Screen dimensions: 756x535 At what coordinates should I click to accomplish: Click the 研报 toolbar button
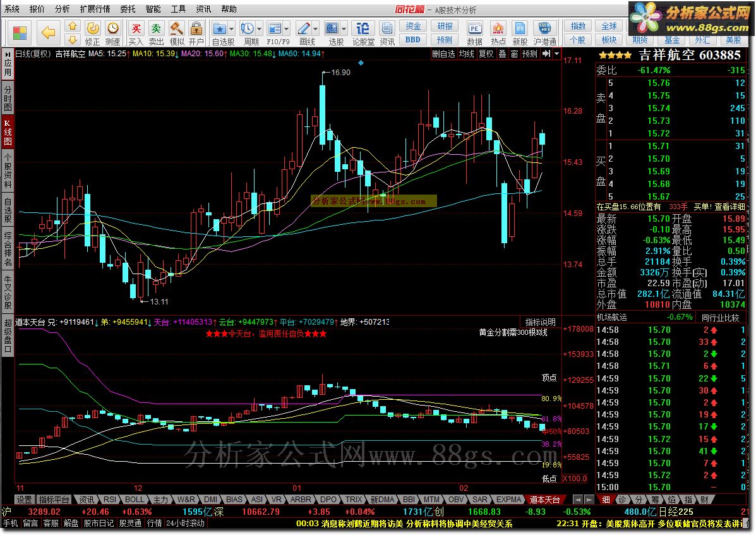pos(445,26)
